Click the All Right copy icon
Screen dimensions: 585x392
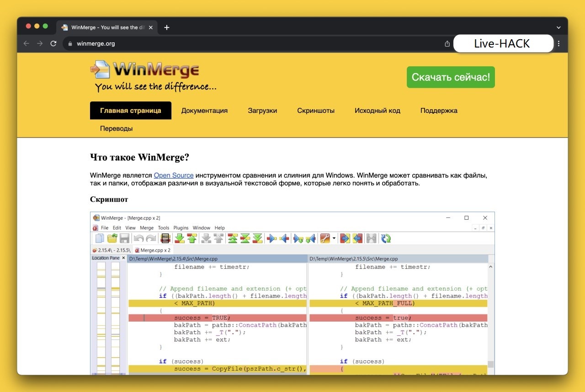click(345, 238)
